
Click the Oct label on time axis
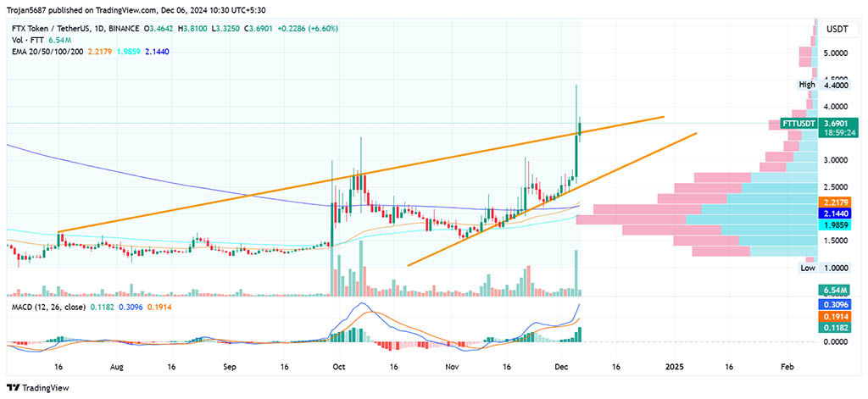[x=337, y=367]
